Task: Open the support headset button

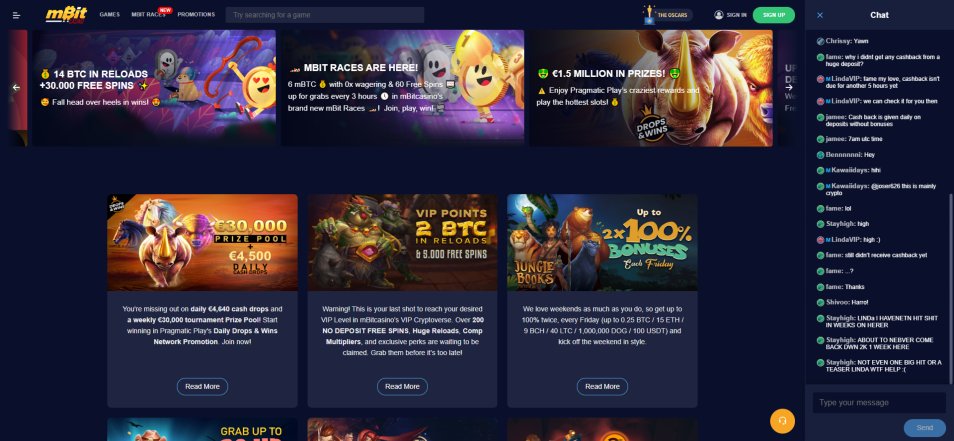Action: 782,420
